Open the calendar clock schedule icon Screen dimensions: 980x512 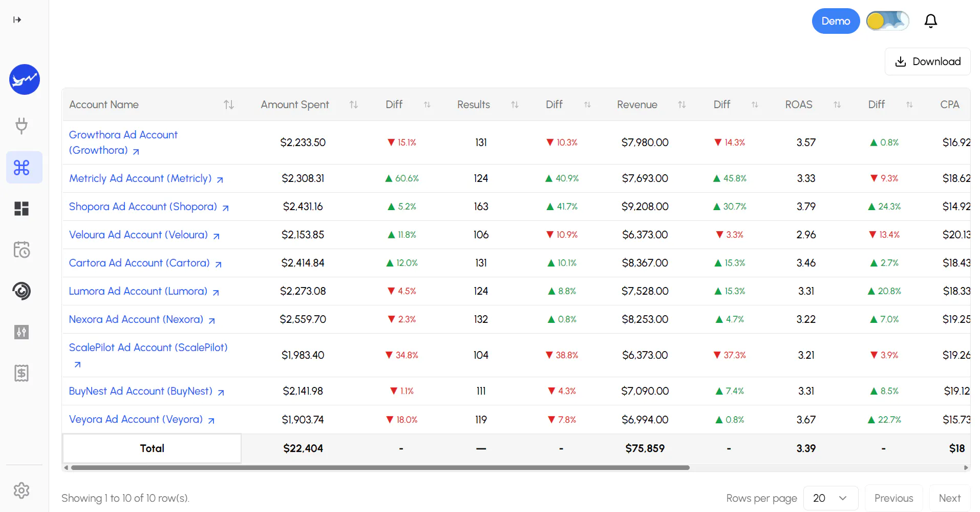point(22,250)
